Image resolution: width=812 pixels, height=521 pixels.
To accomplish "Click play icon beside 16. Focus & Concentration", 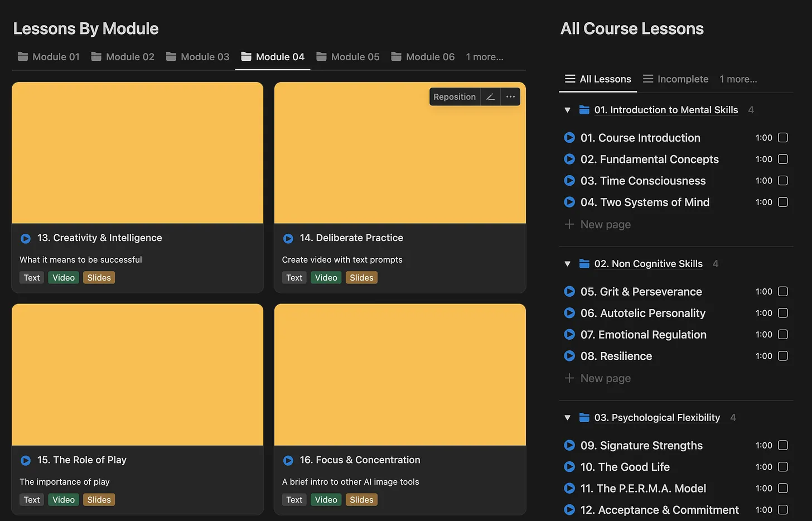I will [x=288, y=460].
